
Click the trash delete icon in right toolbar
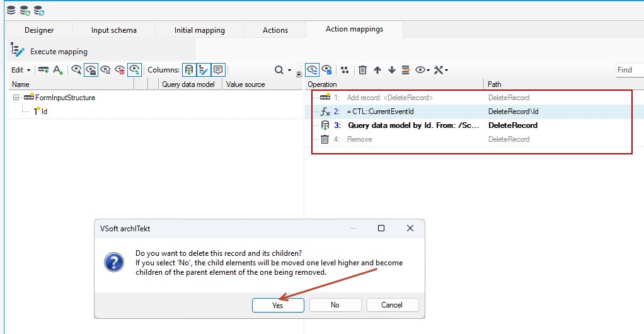[363, 70]
